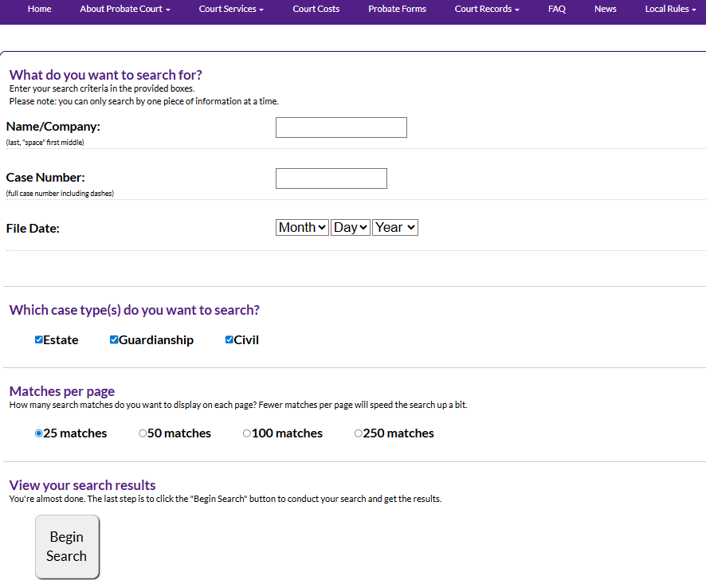Expand the Local Rules menu
The height and width of the screenshot is (588, 706).
tap(670, 9)
